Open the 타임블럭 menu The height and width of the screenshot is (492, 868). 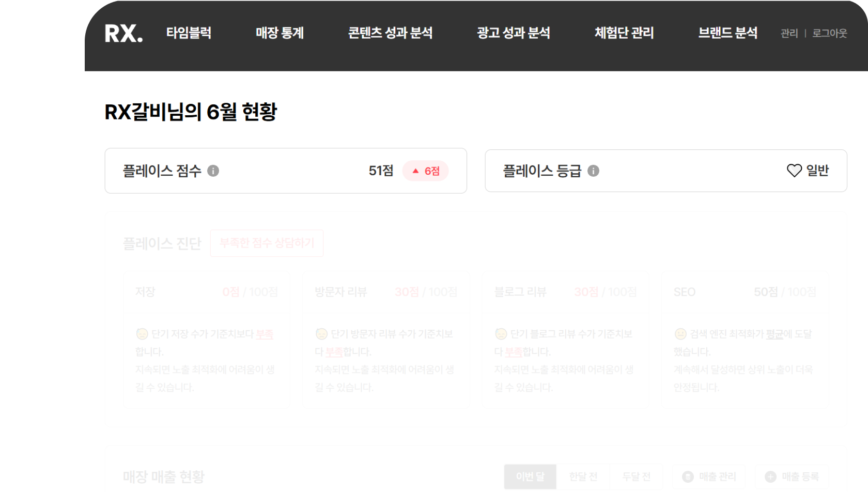[x=189, y=33]
